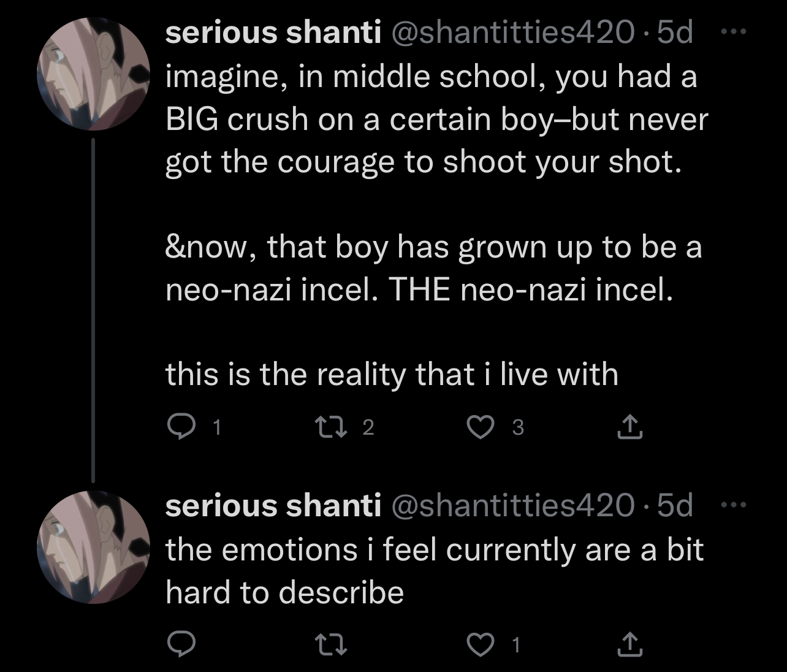Viewport: 787px width, 672px height.
Task: Share the second tweet via share icon
Action: [x=629, y=644]
